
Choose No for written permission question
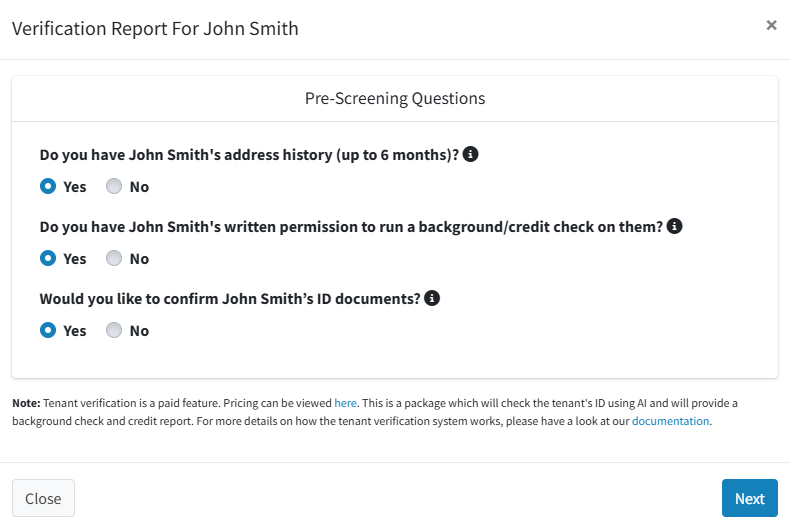coord(114,258)
